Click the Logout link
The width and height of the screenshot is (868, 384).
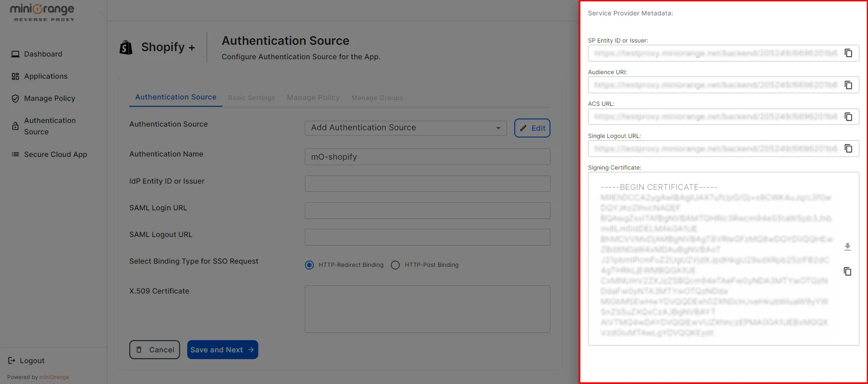click(32, 361)
